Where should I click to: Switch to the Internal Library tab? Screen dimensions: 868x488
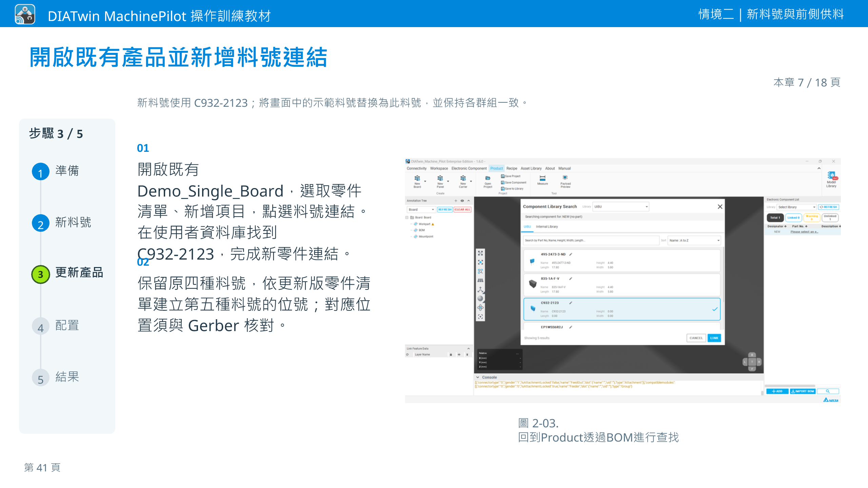pyautogui.click(x=547, y=227)
